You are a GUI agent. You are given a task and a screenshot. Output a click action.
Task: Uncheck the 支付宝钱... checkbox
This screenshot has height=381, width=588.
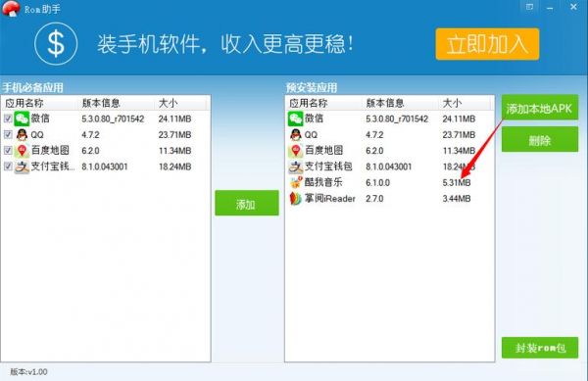tap(8, 167)
